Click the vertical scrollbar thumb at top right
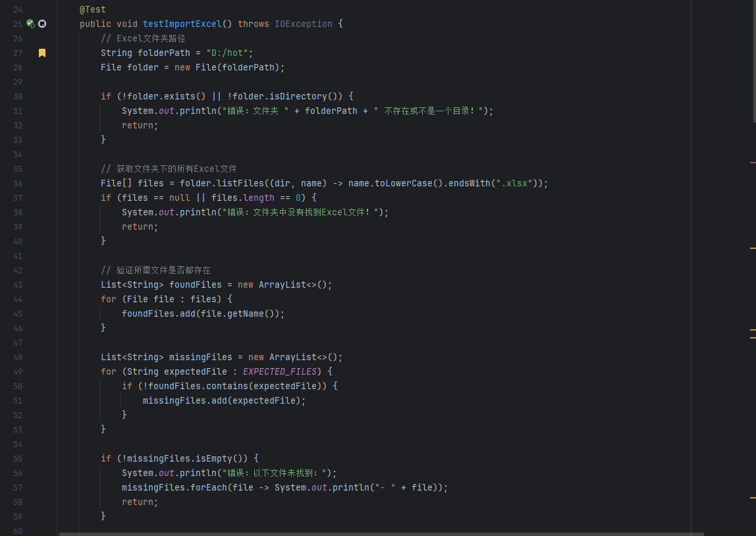This screenshot has height=536, width=756. (x=753, y=59)
